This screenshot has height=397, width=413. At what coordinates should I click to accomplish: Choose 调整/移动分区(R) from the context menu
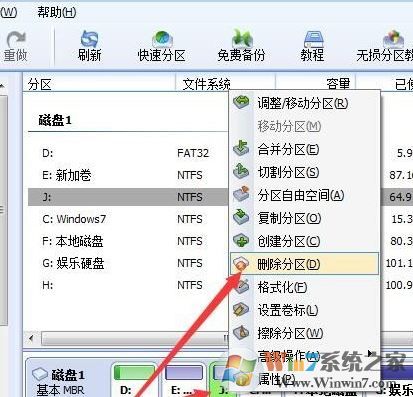pyautogui.click(x=303, y=103)
